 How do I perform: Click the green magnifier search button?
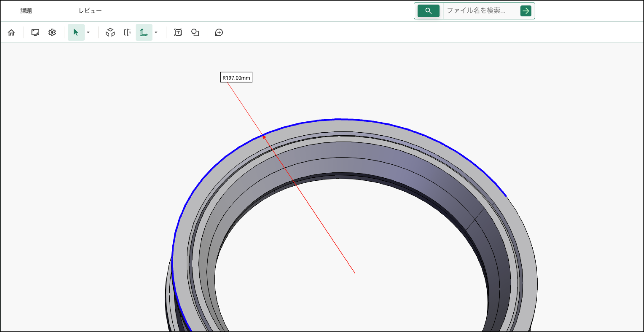pyautogui.click(x=428, y=11)
